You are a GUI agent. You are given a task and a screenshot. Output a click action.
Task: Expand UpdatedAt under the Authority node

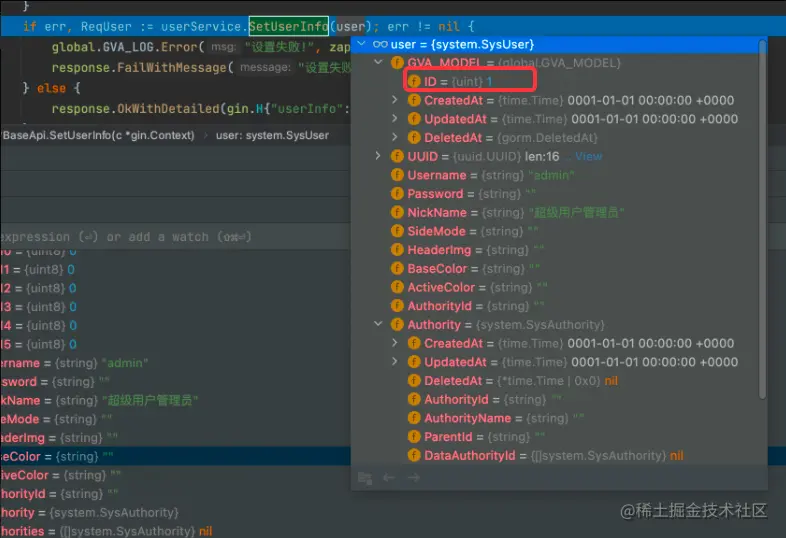coord(395,362)
